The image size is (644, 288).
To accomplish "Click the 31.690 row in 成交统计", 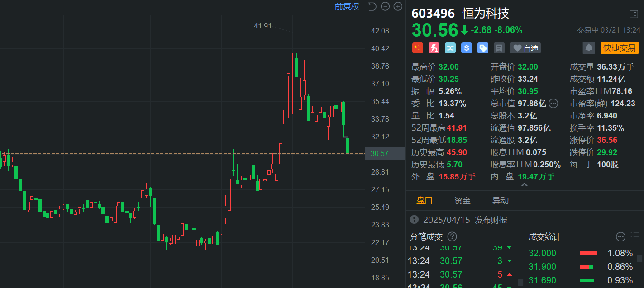I will (581, 280).
